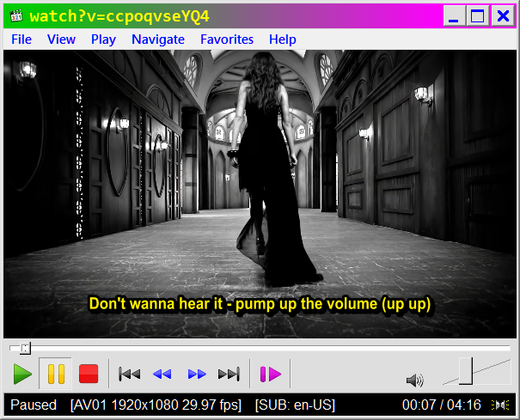Click the [SUB: en-US] status text
The width and height of the screenshot is (520, 420).
pyautogui.click(x=295, y=405)
